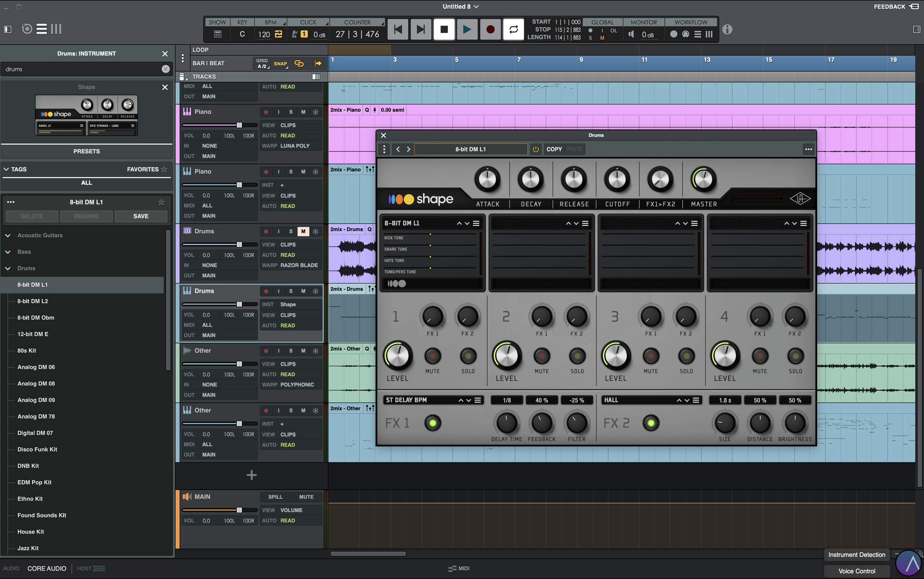The width and height of the screenshot is (924, 579).
Task: Go to next preset in Drums plugin window
Action: (x=408, y=149)
